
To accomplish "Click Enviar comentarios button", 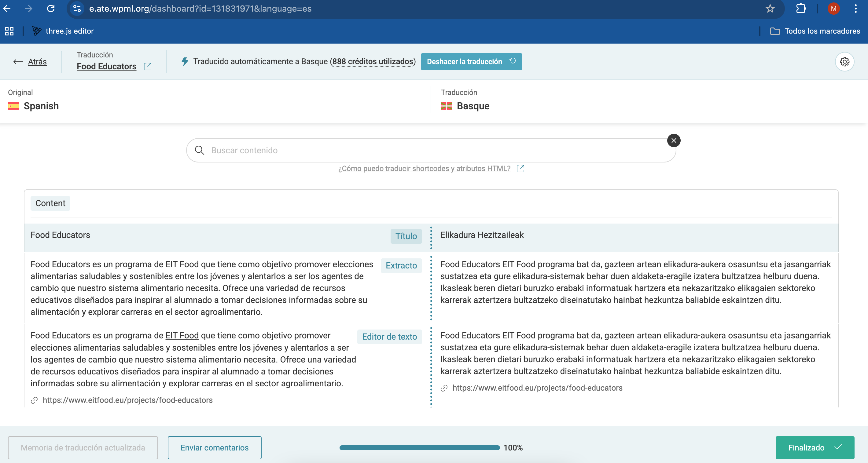I will pos(215,447).
